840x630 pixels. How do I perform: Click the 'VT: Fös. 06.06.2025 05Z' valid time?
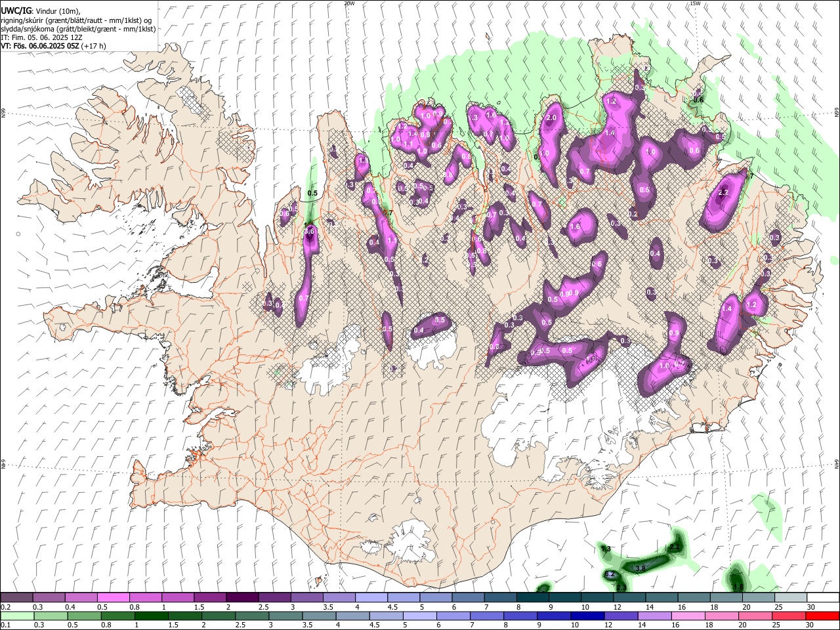pyautogui.click(x=39, y=46)
